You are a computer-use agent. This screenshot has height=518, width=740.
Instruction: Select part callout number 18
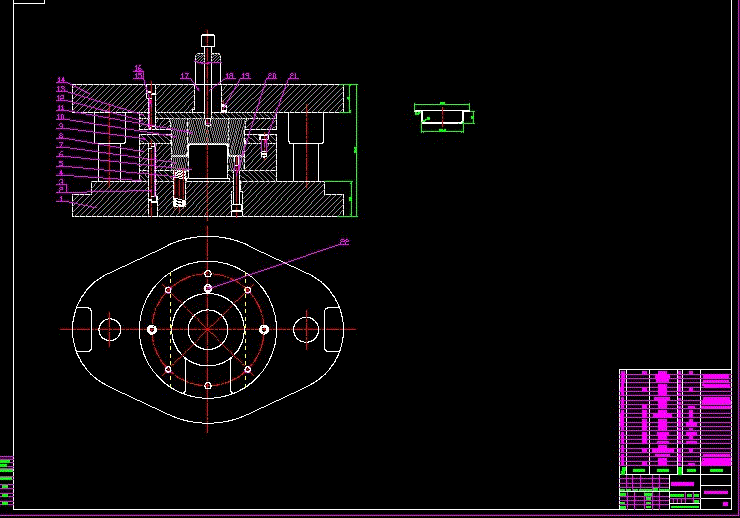[x=229, y=76]
